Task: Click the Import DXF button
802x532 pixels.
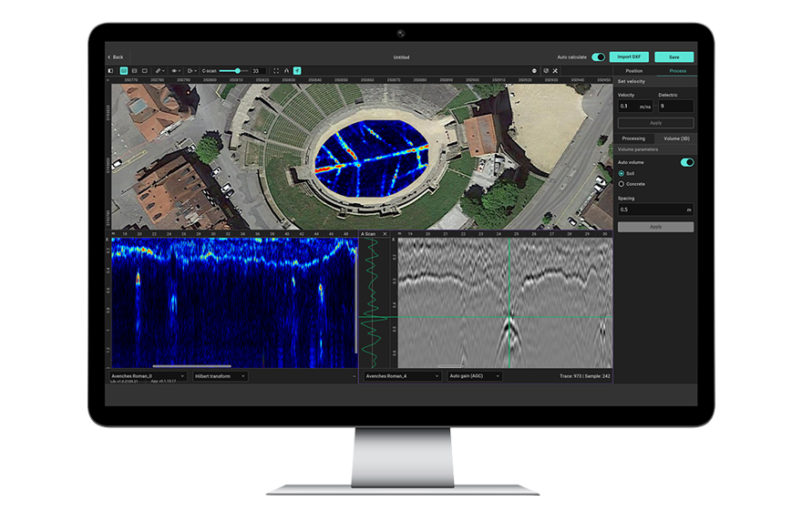Action: coord(629,56)
